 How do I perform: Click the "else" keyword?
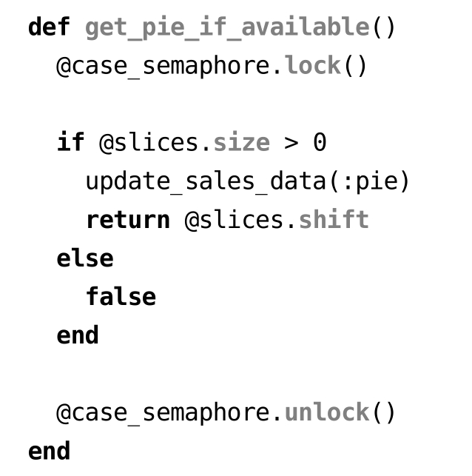85,258
